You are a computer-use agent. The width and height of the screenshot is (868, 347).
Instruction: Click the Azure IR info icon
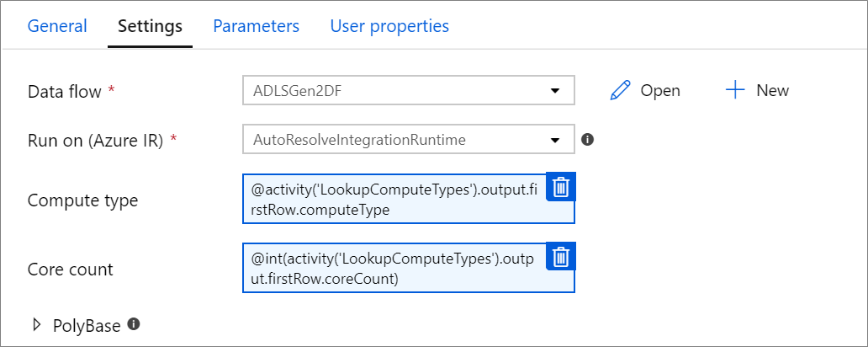tap(588, 139)
